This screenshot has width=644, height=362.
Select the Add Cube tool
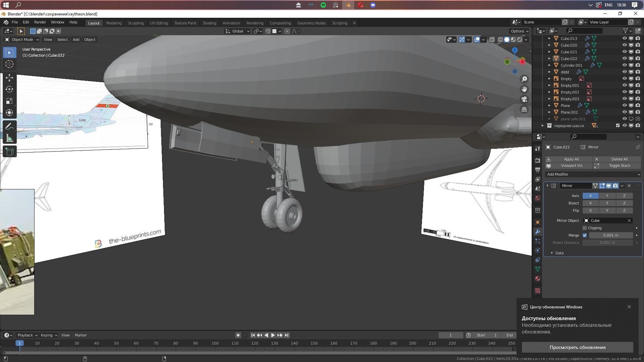[x=9, y=152]
